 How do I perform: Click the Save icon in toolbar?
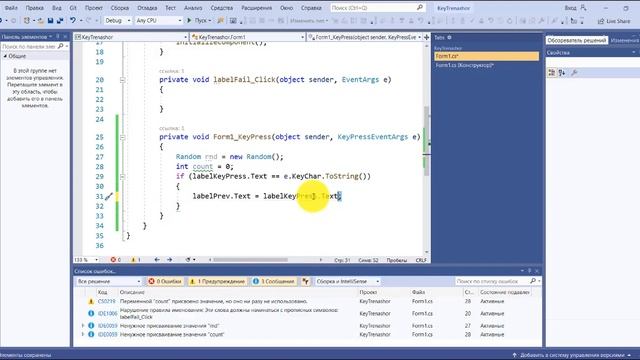(50, 20)
